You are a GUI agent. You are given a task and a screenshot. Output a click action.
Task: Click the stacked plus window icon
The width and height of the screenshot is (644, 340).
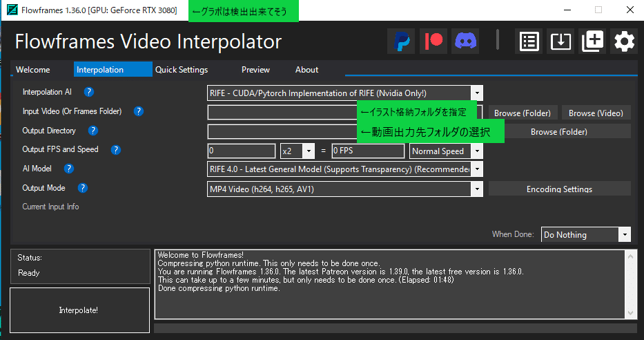592,41
